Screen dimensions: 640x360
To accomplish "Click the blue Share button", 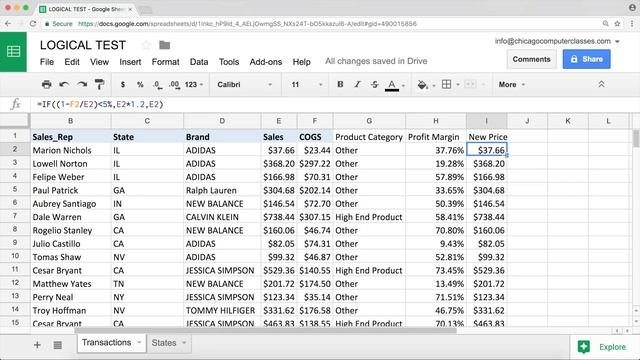I will click(x=587, y=59).
